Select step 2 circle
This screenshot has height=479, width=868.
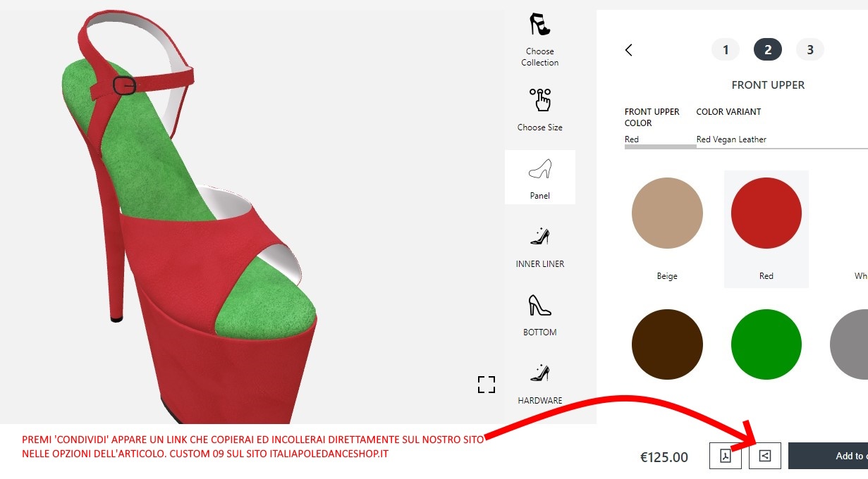click(x=768, y=50)
